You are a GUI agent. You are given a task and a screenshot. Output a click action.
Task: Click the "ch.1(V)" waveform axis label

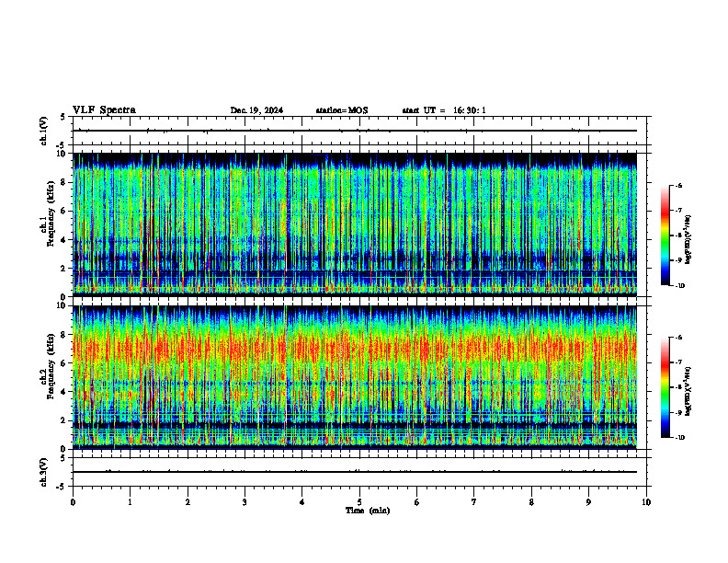tap(44, 131)
